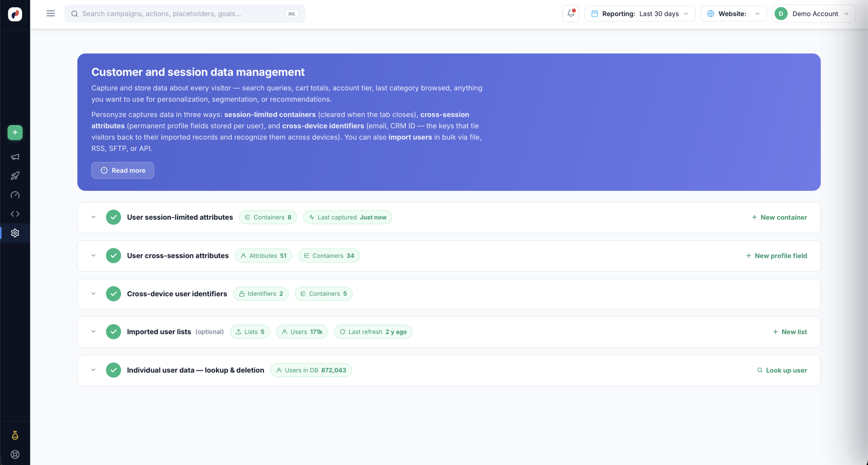868x465 pixels.
Task: Open the hamburger menu
Action: 51,14
